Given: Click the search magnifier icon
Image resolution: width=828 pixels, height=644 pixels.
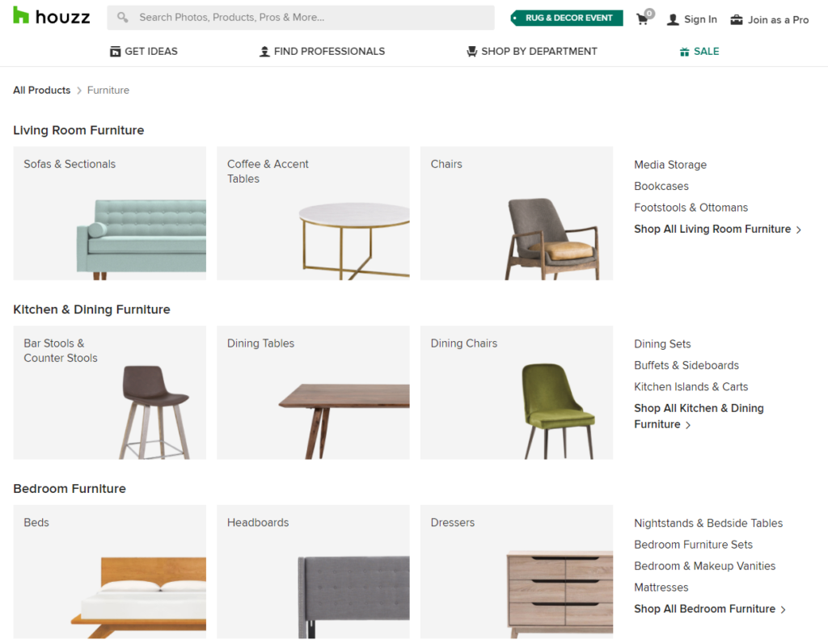Looking at the screenshot, I should [123, 18].
